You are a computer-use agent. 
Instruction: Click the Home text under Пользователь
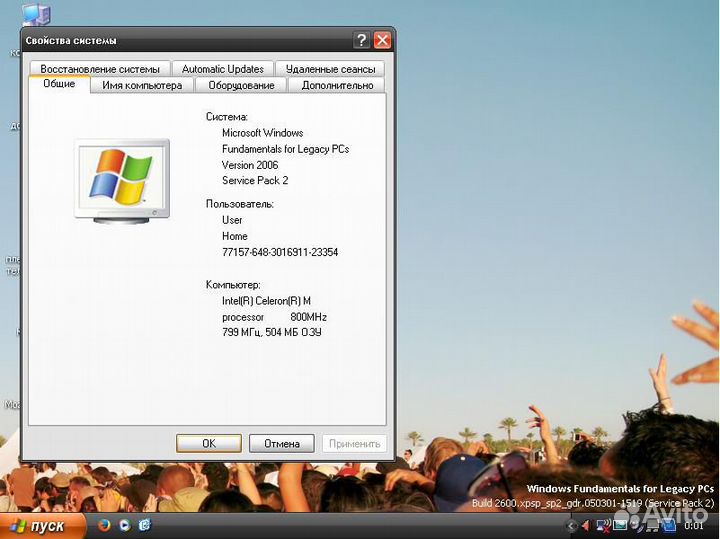(235, 236)
